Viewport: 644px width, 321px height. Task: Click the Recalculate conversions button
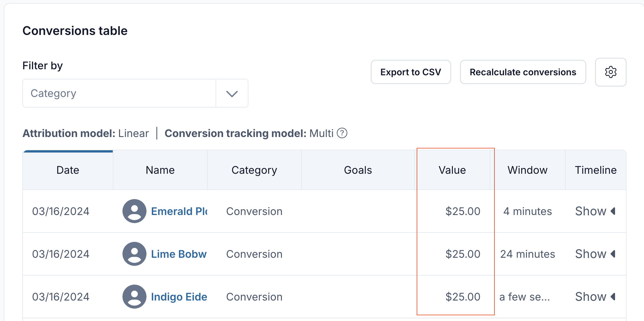tap(523, 72)
